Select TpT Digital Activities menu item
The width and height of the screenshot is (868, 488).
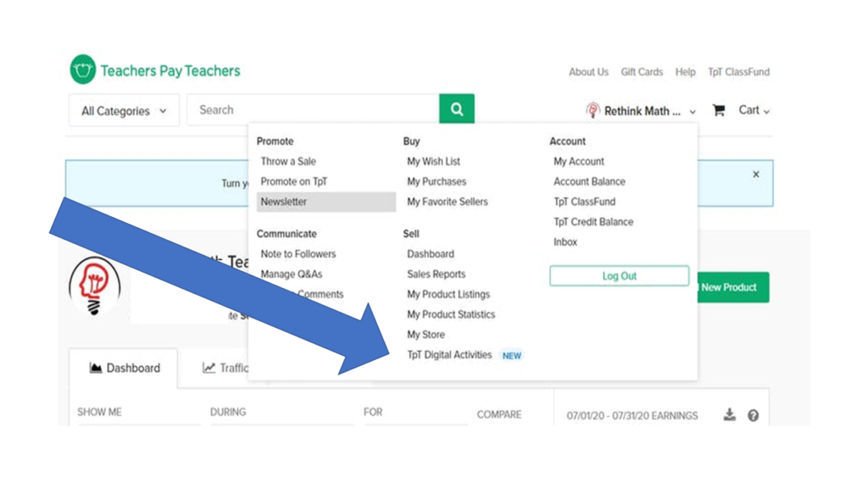449,355
